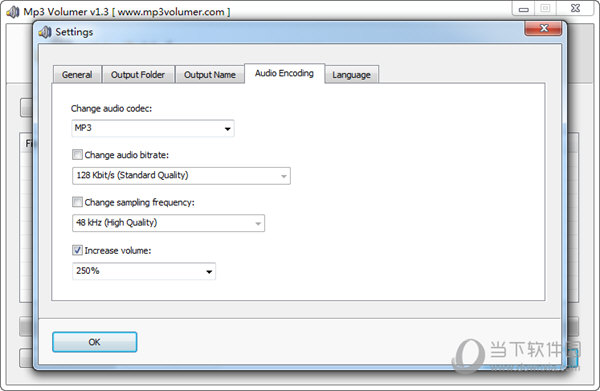Uncheck the Increase volume checkbox
Viewport: 600px width, 391px height.
tap(77, 250)
